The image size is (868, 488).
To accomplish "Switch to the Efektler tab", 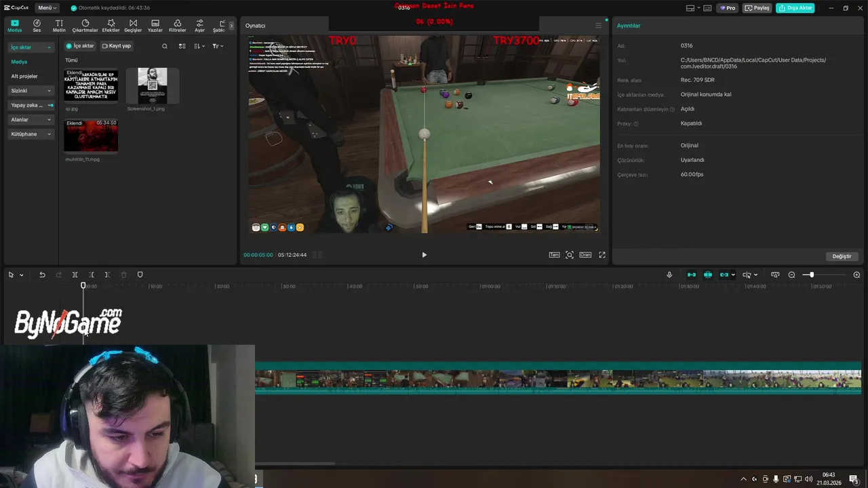I will click(x=111, y=26).
